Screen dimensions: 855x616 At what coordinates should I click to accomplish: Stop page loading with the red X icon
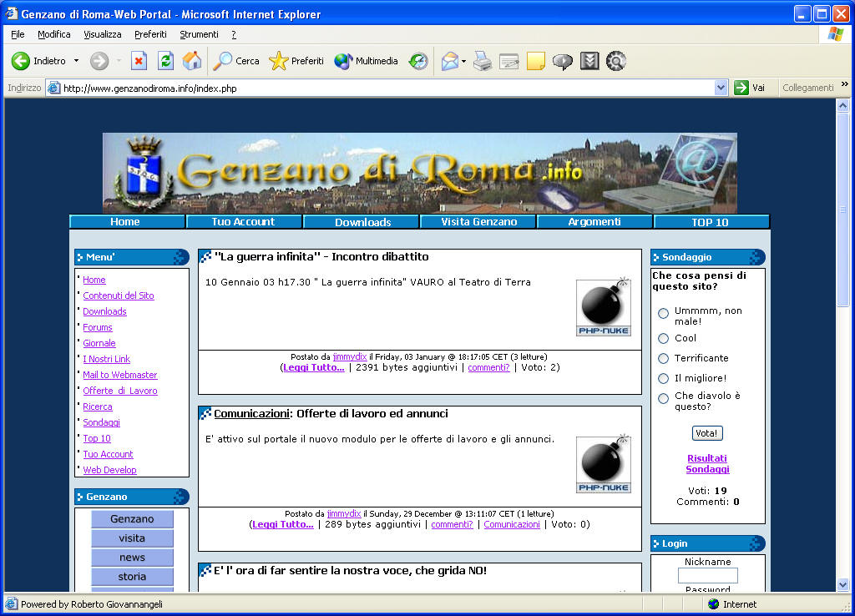pyautogui.click(x=139, y=61)
